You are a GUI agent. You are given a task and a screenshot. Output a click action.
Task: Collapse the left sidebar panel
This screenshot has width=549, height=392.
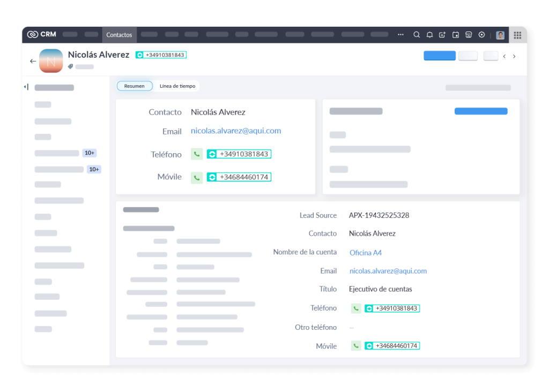26,87
